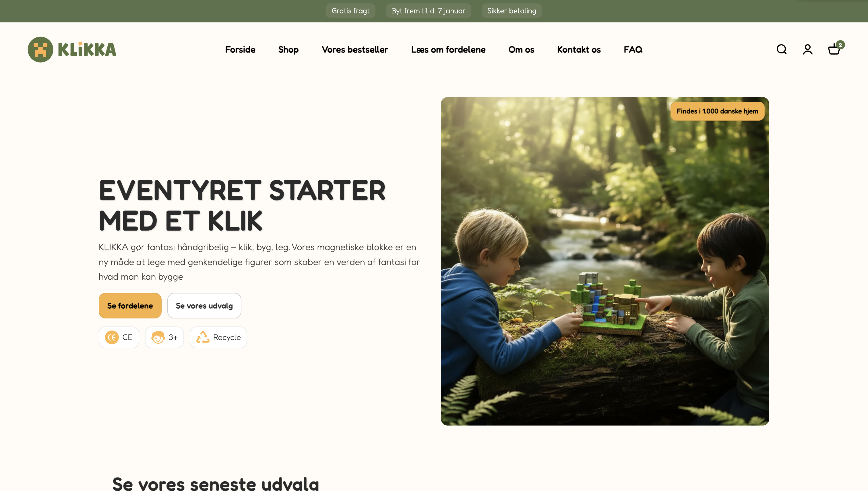Click the KLIKKA creeper logo icon

(40, 50)
